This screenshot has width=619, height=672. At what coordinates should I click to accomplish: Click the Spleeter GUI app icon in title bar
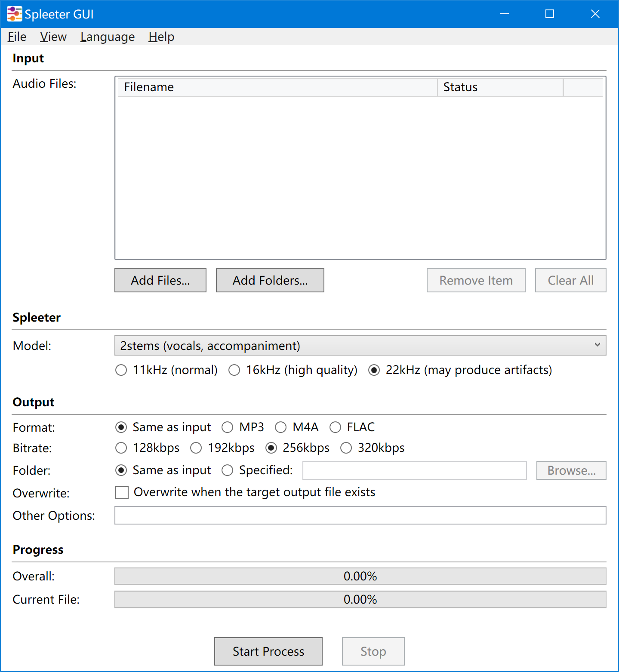(x=14, y=14)
